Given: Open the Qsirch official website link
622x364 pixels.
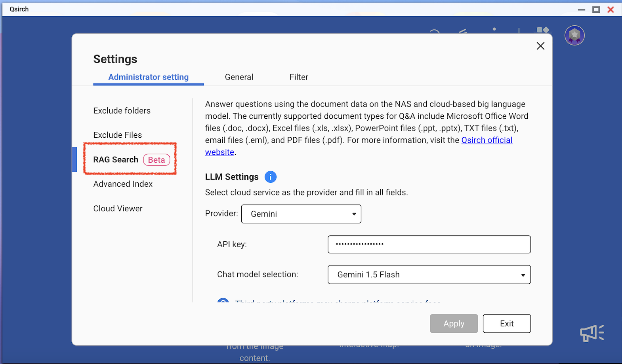Looking at the screenshot, I should click(x=487, y=140).
